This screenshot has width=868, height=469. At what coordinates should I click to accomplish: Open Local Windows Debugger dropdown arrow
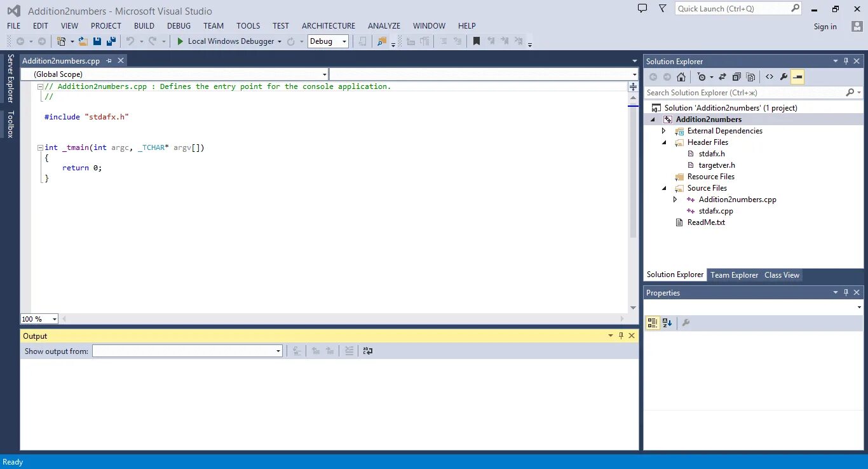[280, 41]
